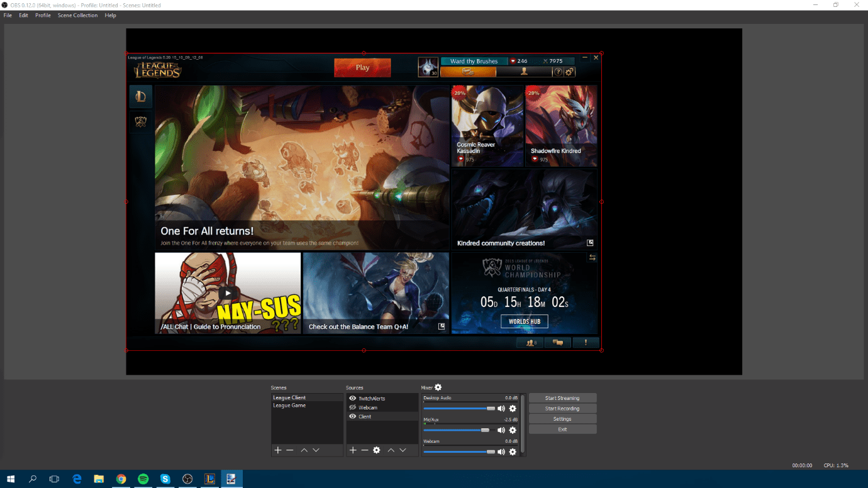Open the League store treasure chest tab
This screenshot has width=868, height=488.
click(468, 72)
